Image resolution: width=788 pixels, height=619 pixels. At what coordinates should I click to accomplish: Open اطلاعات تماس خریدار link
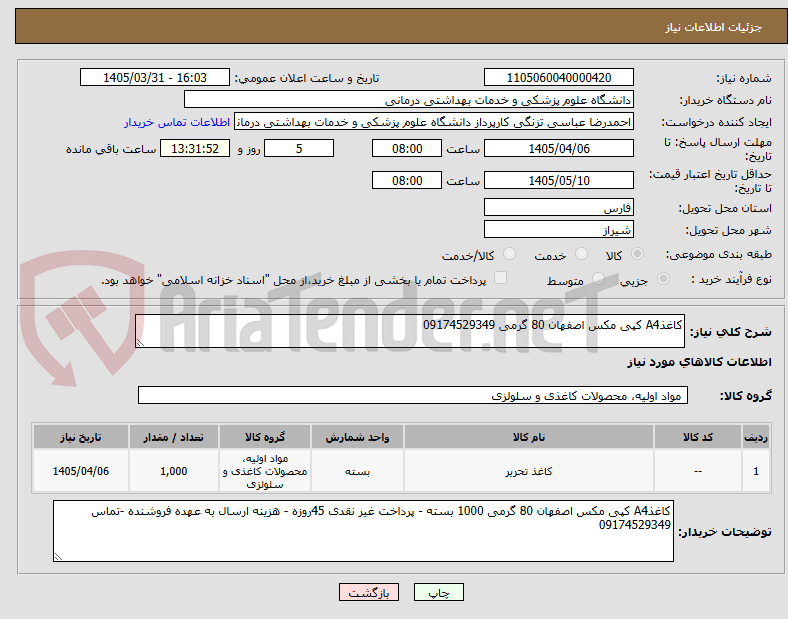click(177, 122)
